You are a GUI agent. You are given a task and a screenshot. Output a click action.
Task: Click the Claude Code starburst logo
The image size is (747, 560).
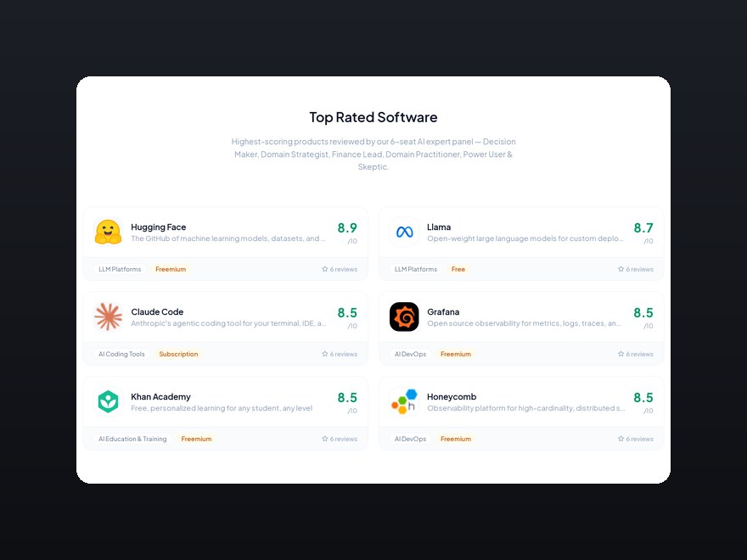click(x=108, y=316)
